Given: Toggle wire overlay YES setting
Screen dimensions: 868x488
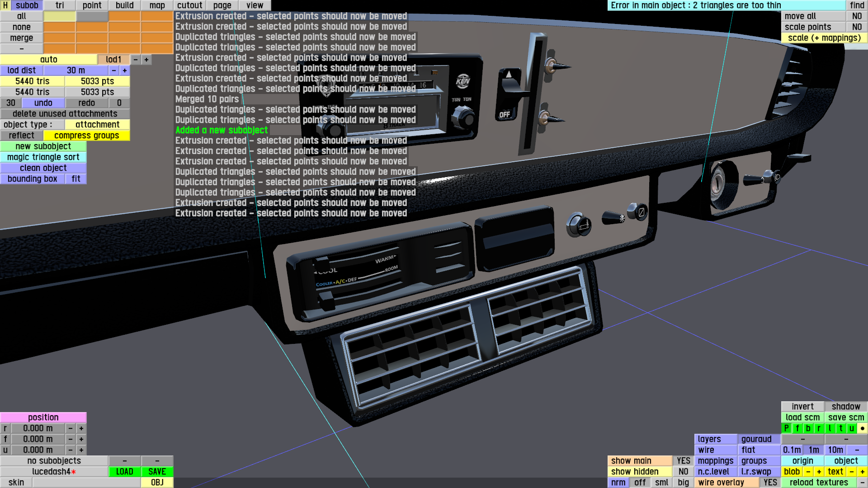Looking at the screenshot, I should 770,483.
